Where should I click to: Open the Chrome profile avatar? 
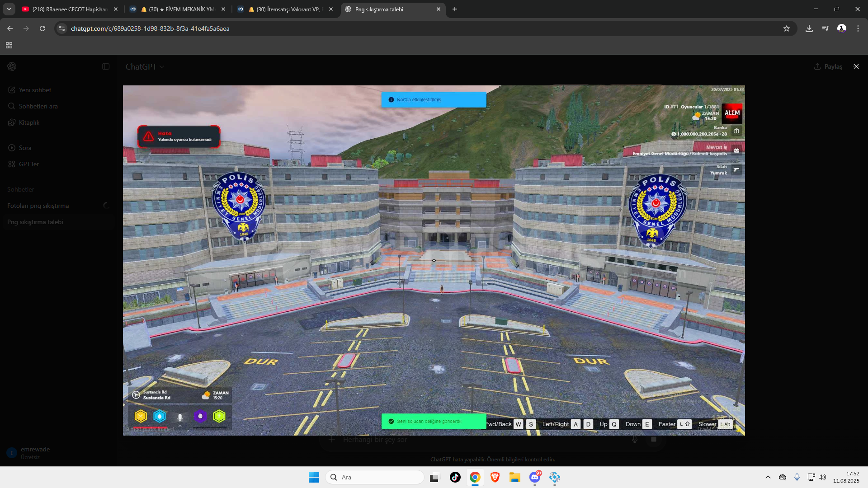click(842, 28)
